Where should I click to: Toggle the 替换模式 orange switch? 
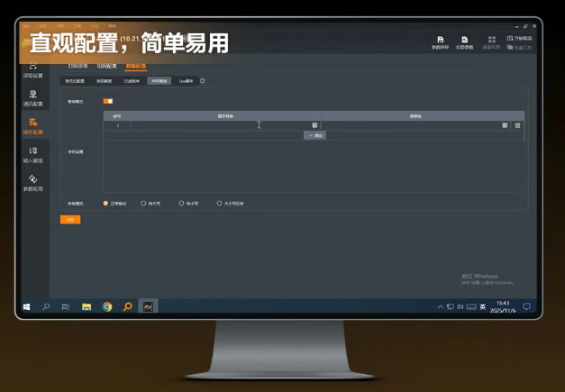point(107,101)
